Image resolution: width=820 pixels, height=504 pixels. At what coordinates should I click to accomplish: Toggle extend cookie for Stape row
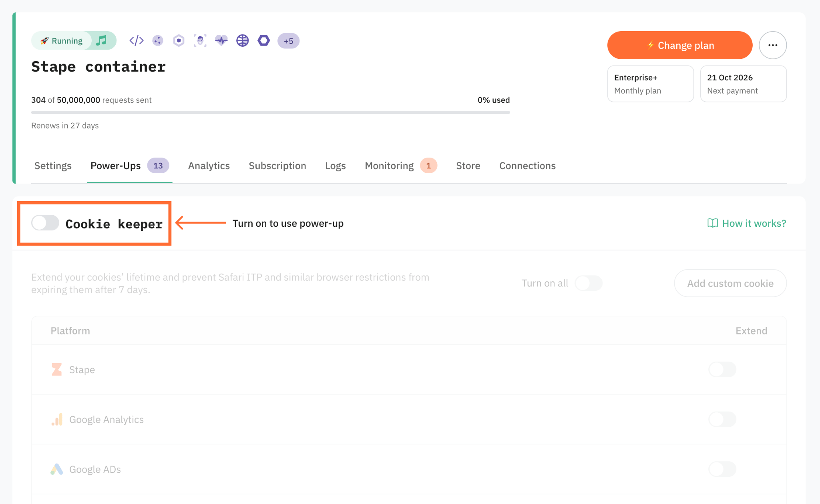click(722, 370)
